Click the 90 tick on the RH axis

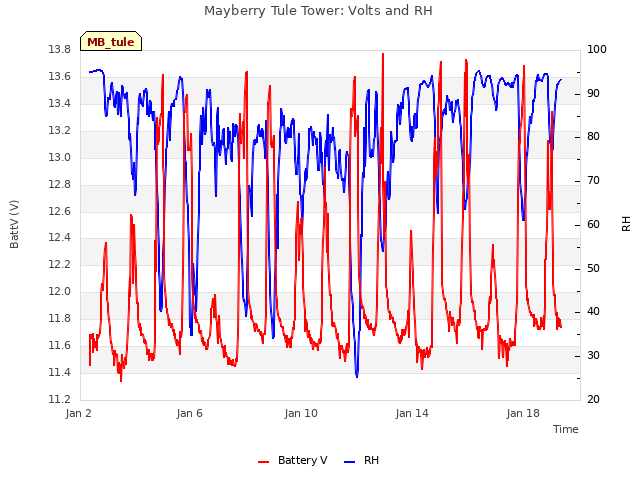tap(593, 93)
